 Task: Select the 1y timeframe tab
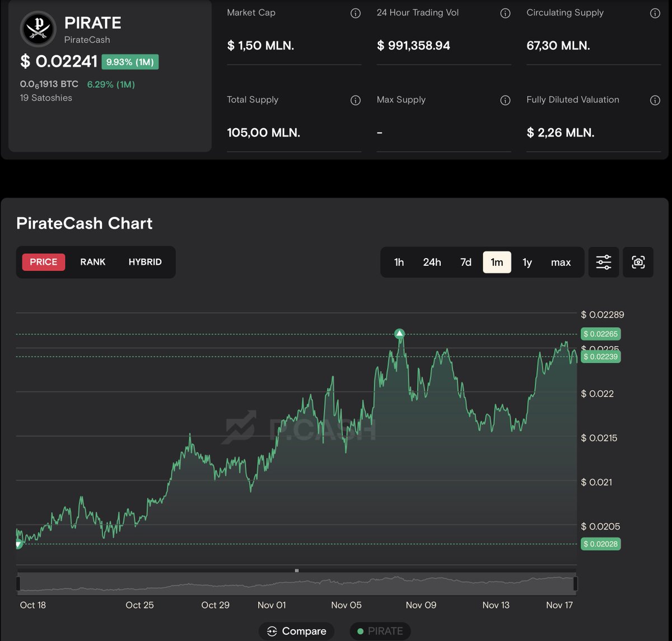tap(527, 262)
